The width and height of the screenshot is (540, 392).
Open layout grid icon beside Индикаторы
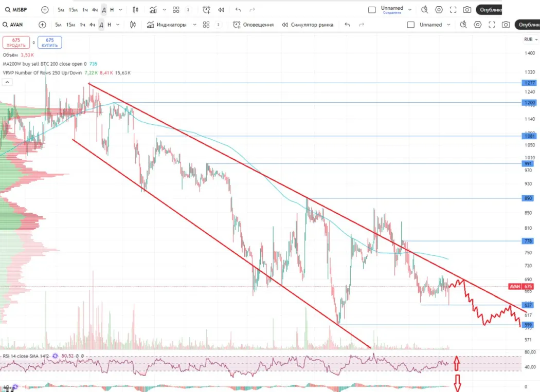(206, 25)
